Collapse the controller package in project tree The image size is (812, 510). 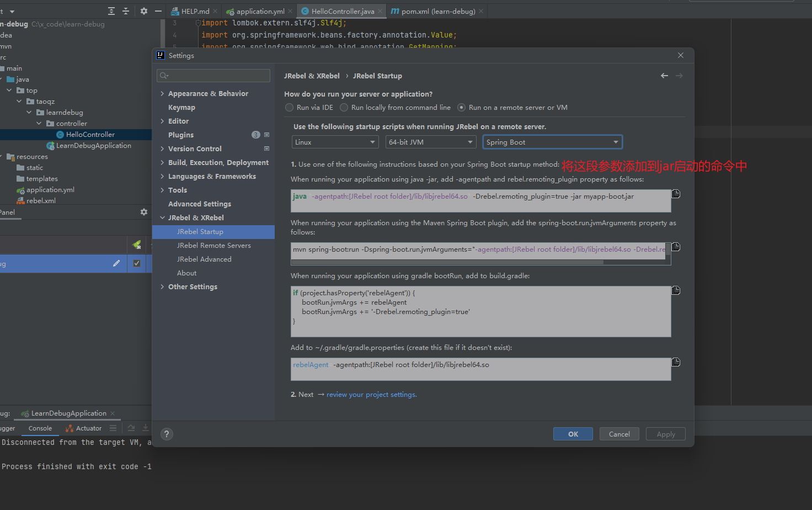(39, 123)
